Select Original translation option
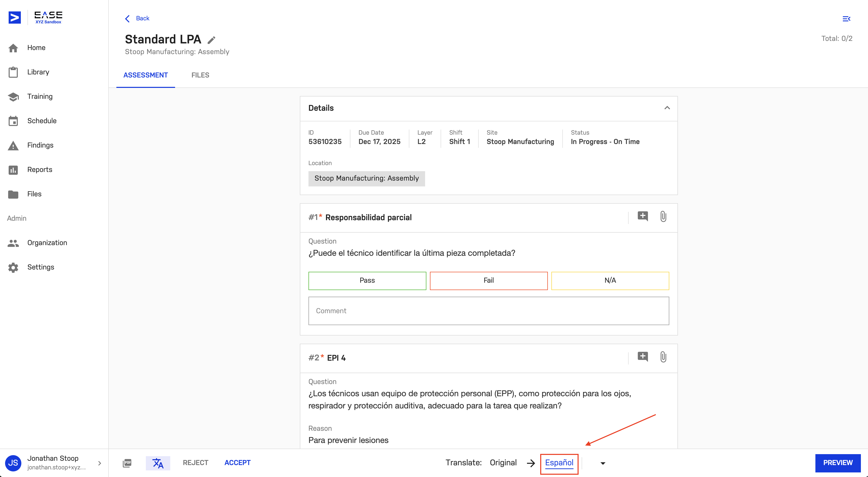868x477 pixels. pyautogui.click(x=503, y=463)
